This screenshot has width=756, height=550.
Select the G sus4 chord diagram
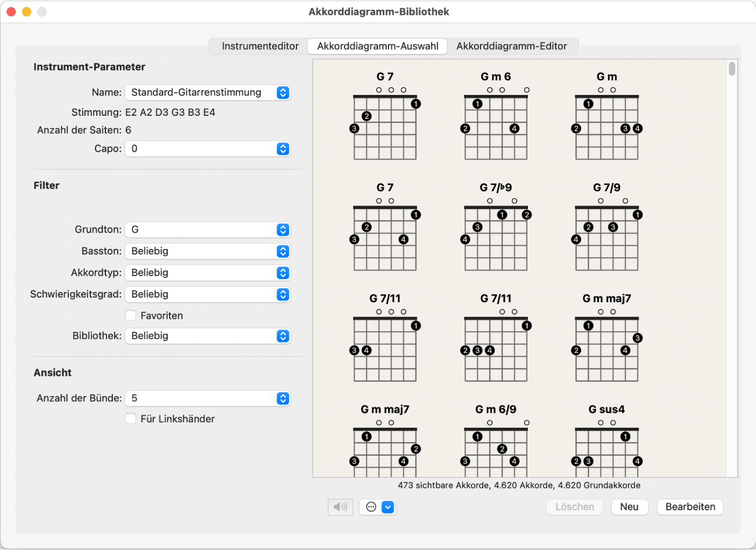pyautogui.click(x=607, y=441)
